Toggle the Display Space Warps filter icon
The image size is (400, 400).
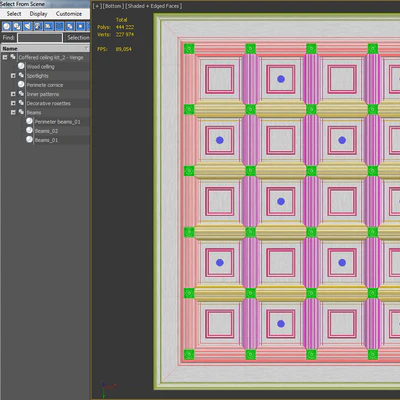[x=59, y=26]
